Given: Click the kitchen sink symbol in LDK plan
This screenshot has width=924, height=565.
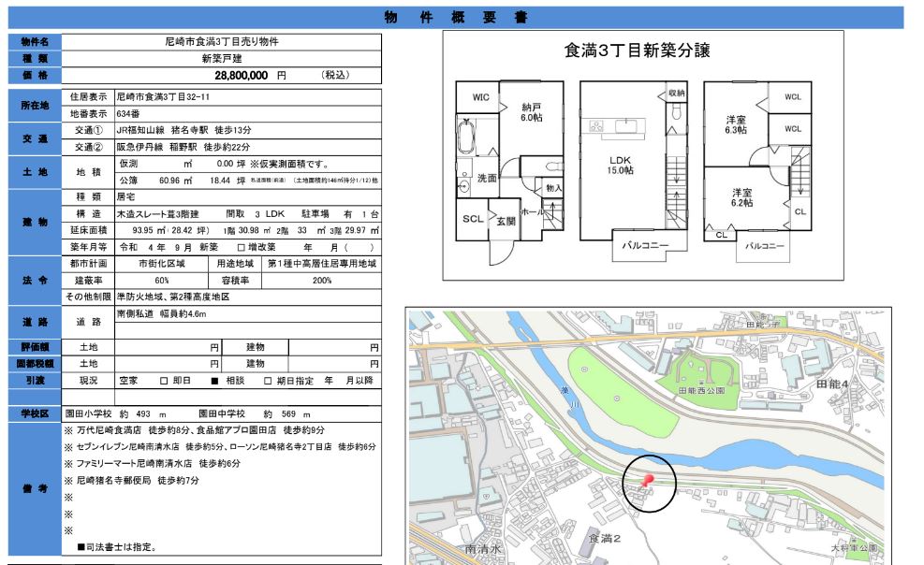Looking at the screenshot, I should 625,126.
